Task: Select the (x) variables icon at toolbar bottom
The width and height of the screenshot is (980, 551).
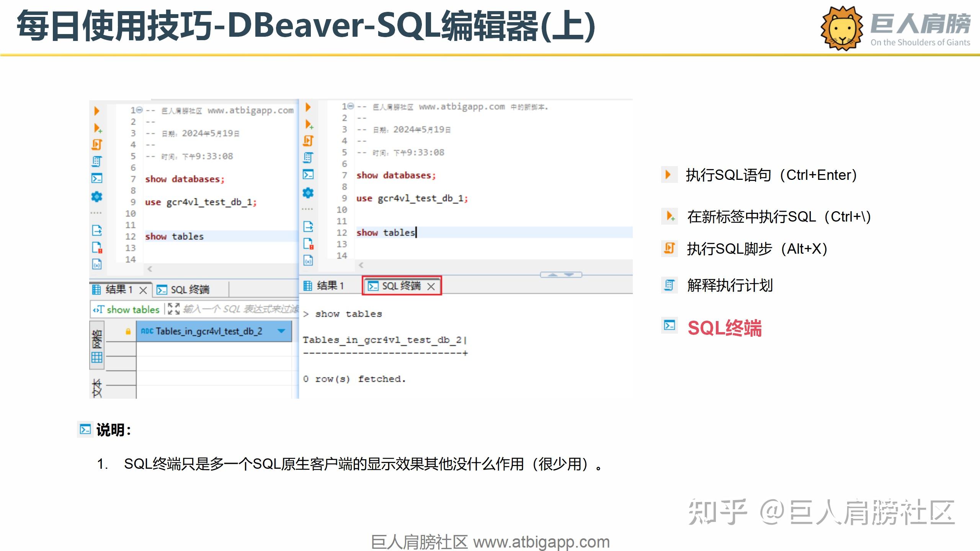Action: tap(97, 264)
